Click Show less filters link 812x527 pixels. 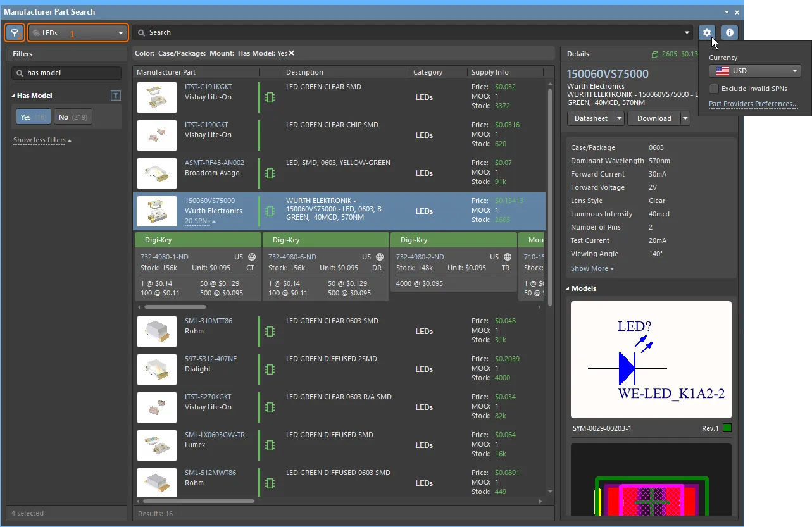pyautogui.click(x=42, y=140)
